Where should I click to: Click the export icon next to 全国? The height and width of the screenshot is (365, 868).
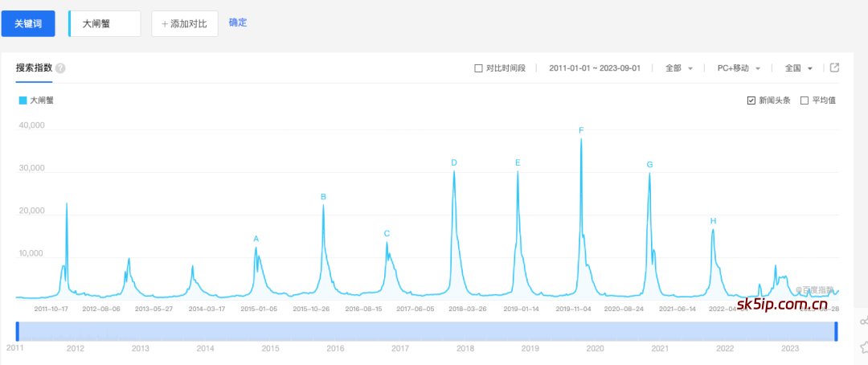[834, 68]
